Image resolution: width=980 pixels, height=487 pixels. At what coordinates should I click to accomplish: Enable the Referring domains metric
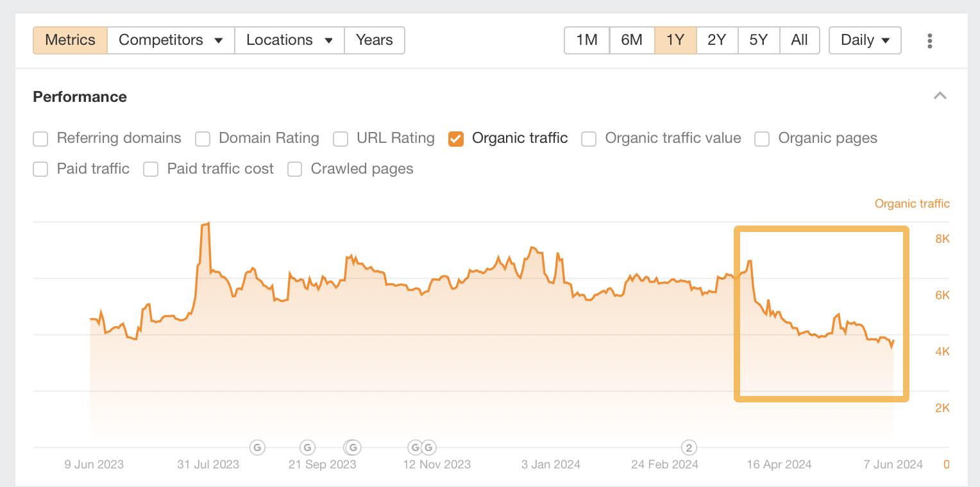tap(40, 138)
